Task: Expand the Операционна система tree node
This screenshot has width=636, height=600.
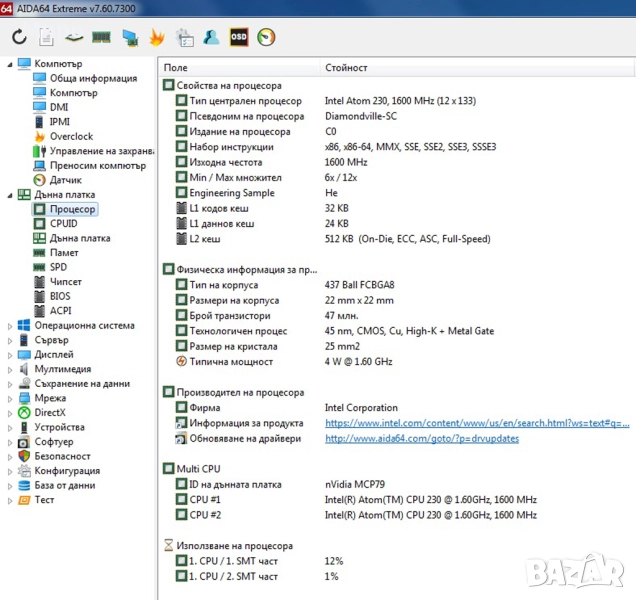Action: click(9, 325)
